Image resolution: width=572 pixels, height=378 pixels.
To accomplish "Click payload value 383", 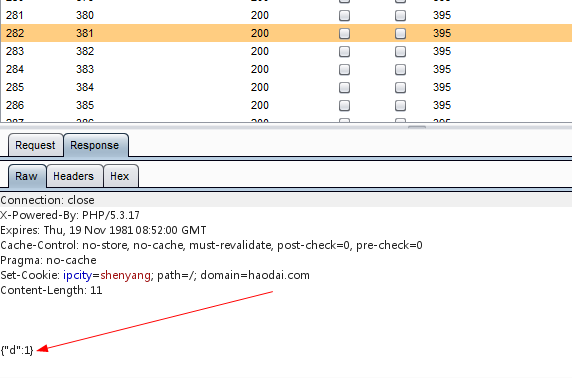I will click(85, 69).
